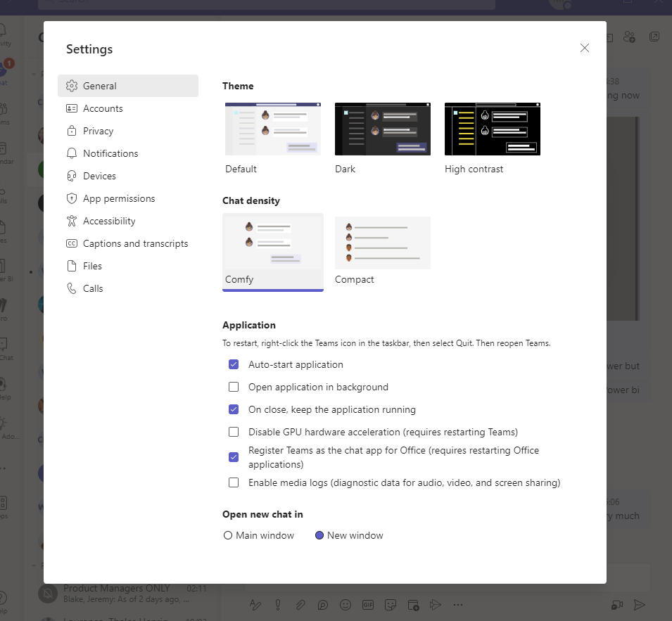The height and width of the screenshot is (621, 672).
Task: Click the add people icon in chat header
Action: pyautogui.click(x=629, y=37)
